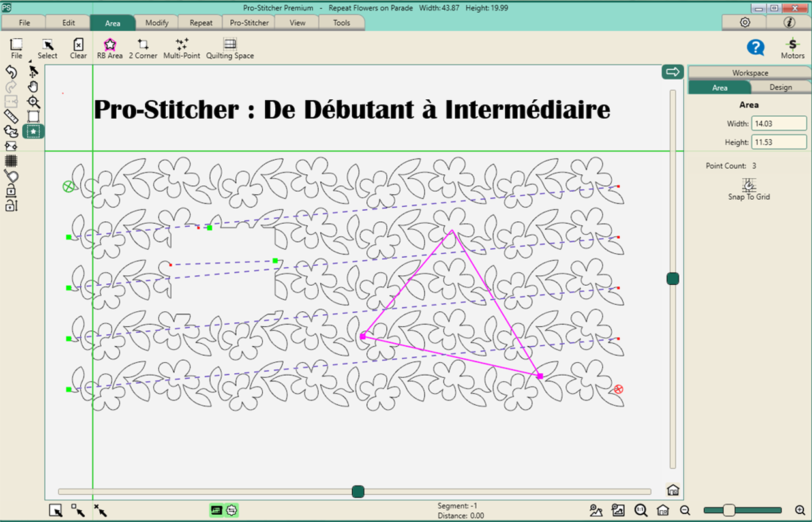812x522 pixels.
Task: Open the Pro-Stitcher tab
Action: pyautogui.click(x=249, y=23)
